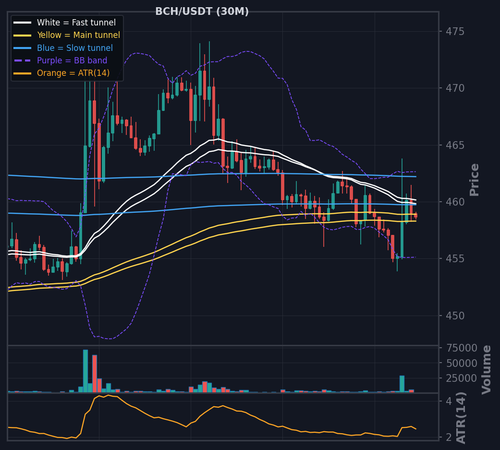
Task: Click the ATR axis label 4
Action: pos(449,401)
